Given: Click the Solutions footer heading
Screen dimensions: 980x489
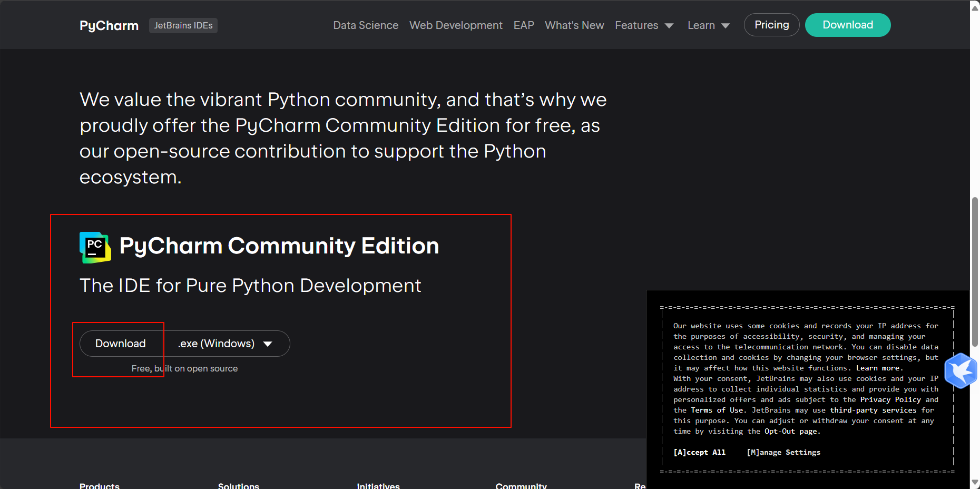Looking at the screenshot, I should pyautogui.click(x=239, y=485).
